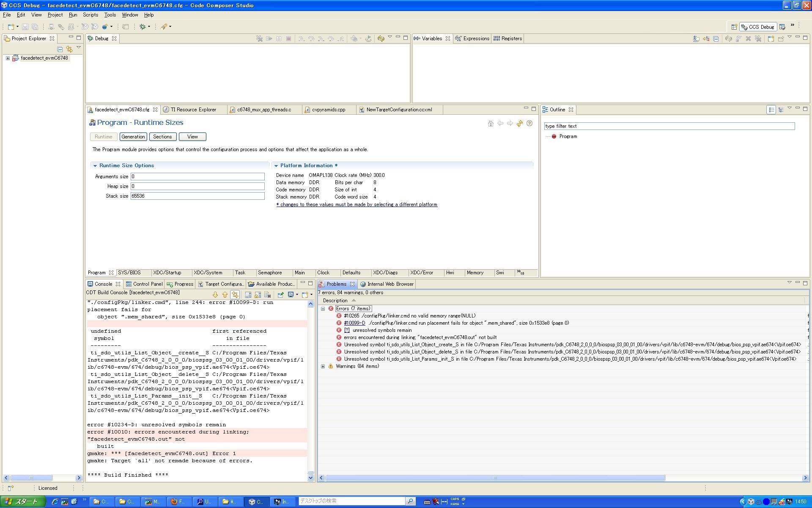Click the green Debug bug toolbar icon

[143, 27]
